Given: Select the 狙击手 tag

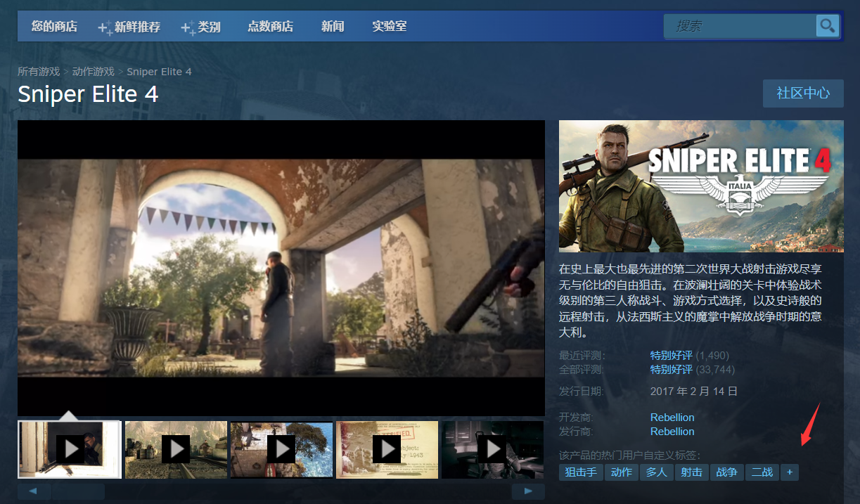Looking at the screenshot, I should click(581, 472).
